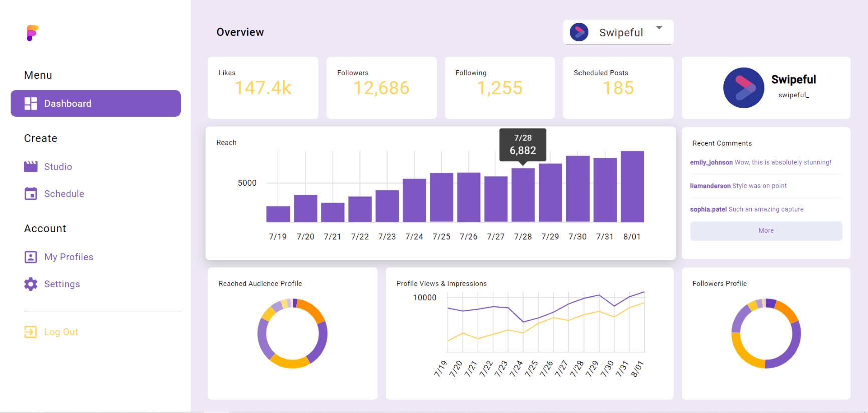Click the Swipeful logo in the account selector

click(x=579, y=32)
